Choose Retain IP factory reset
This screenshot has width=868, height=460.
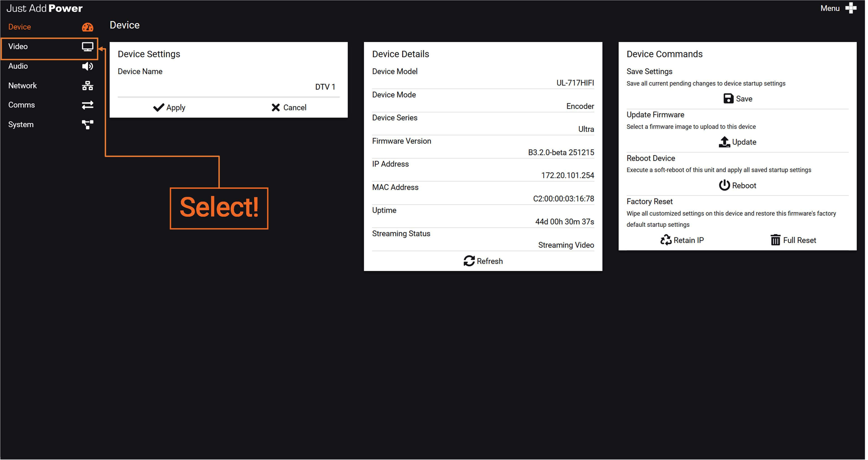pyautogui.click(x=682, y=240)
